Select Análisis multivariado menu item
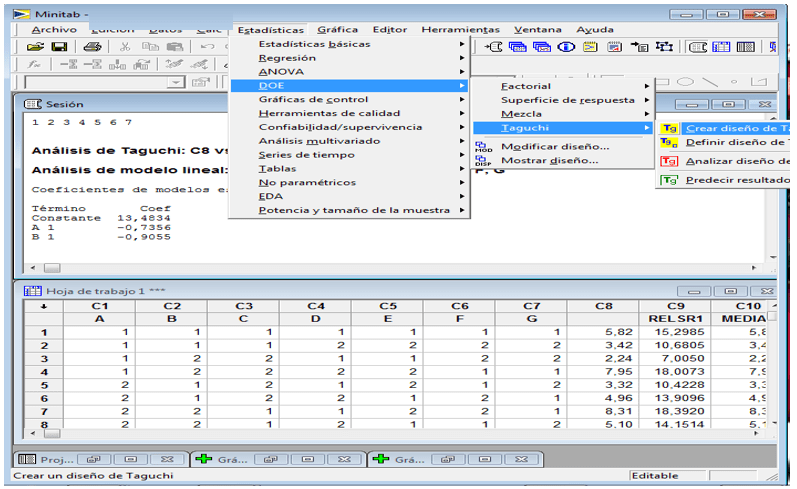The image size is (797, 489). pos(350,141)
